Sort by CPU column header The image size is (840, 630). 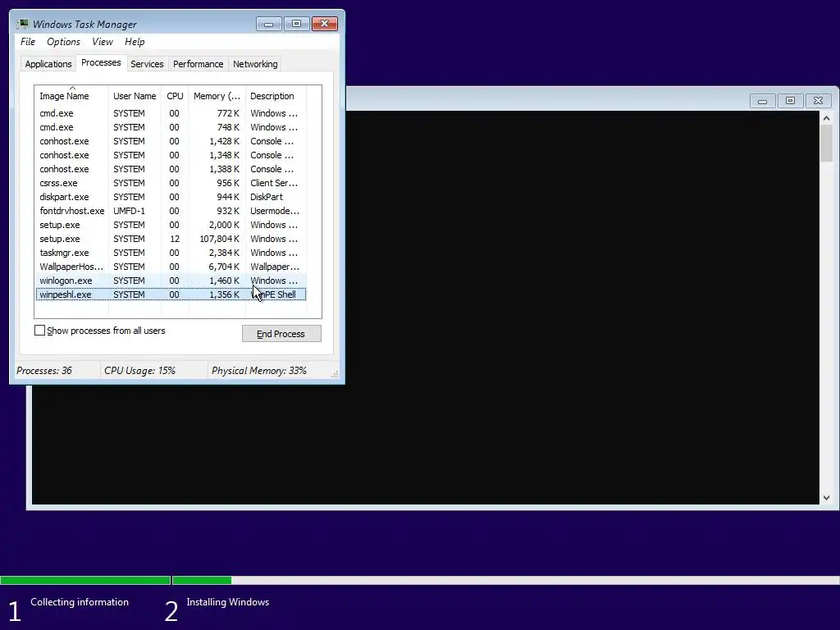[175, 96]
